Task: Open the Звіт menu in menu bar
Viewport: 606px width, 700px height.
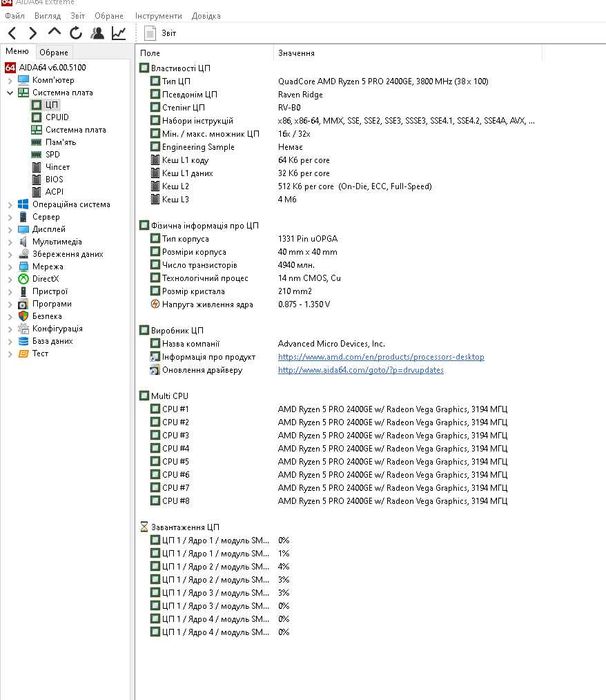Action: pyautogui.click(x=77, y=16)
